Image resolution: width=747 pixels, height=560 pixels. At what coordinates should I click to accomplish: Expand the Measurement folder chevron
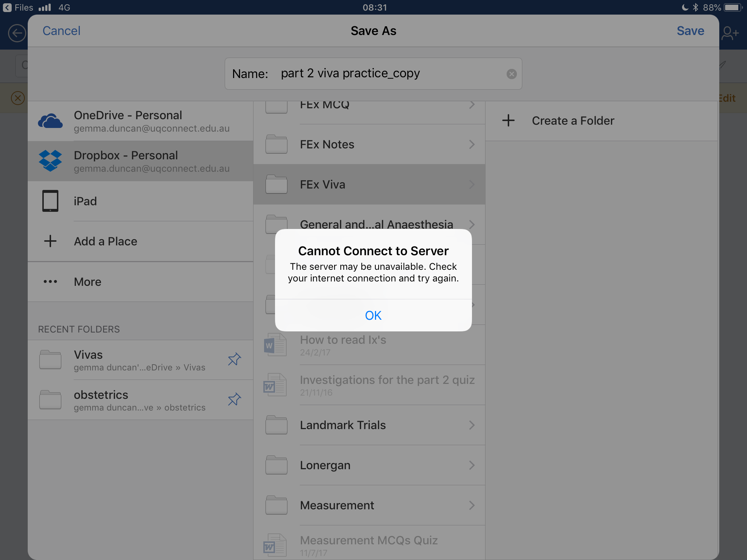[472, 505]
